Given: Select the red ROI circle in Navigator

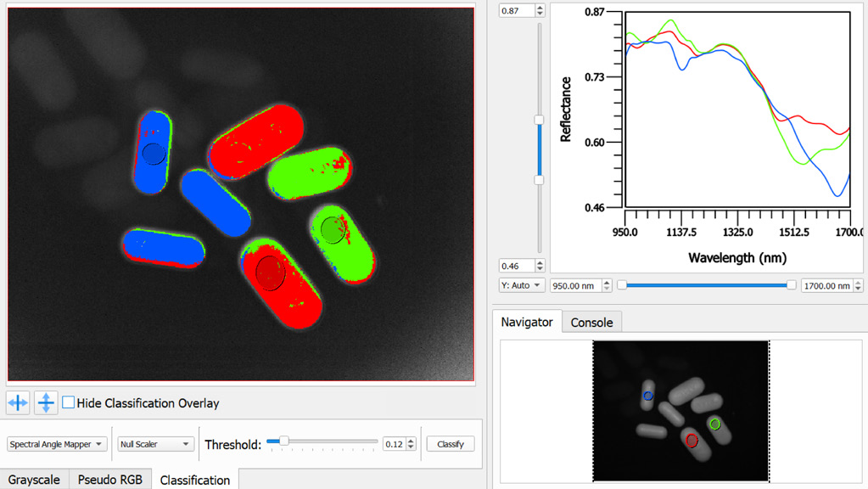Looking at the screenshot, I should click(x=692, y=441).
